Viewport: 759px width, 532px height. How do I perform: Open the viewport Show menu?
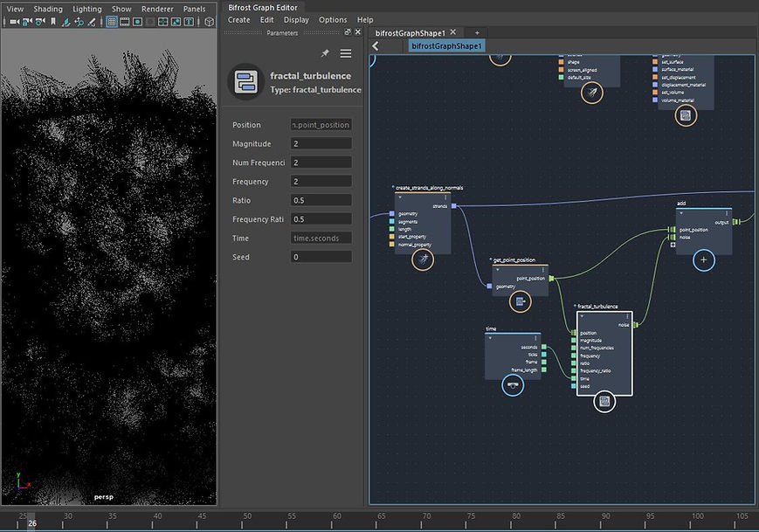click(x=121, y=9)
